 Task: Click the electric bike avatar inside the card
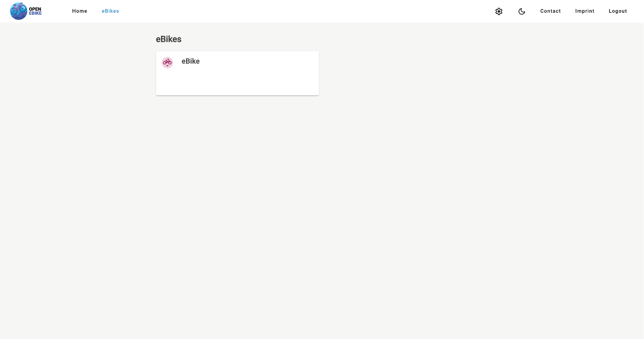(x=167, y=62)
